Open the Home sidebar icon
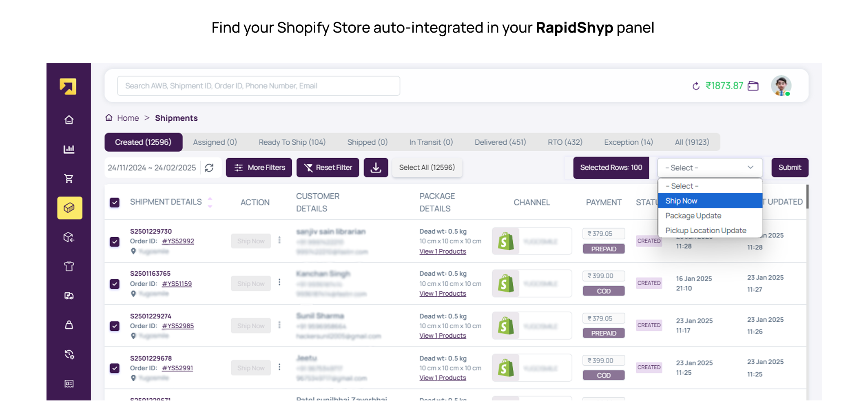 69,120
